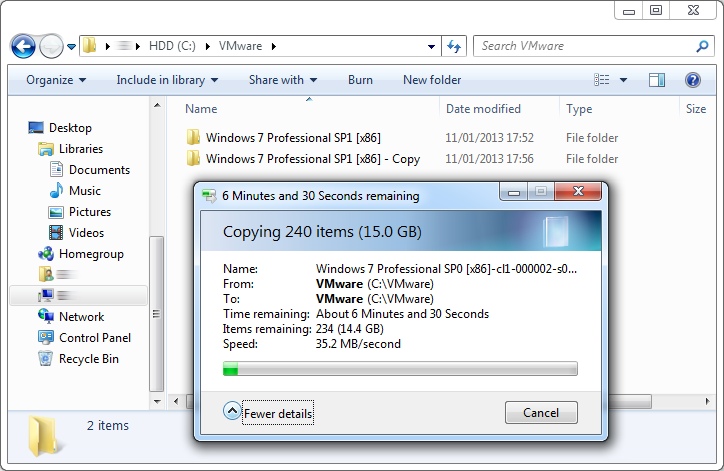The width and height of the screenshot is (724, 471).
Task: Collapse details with Fewer details arrow
Action: (x=232, y=412)
